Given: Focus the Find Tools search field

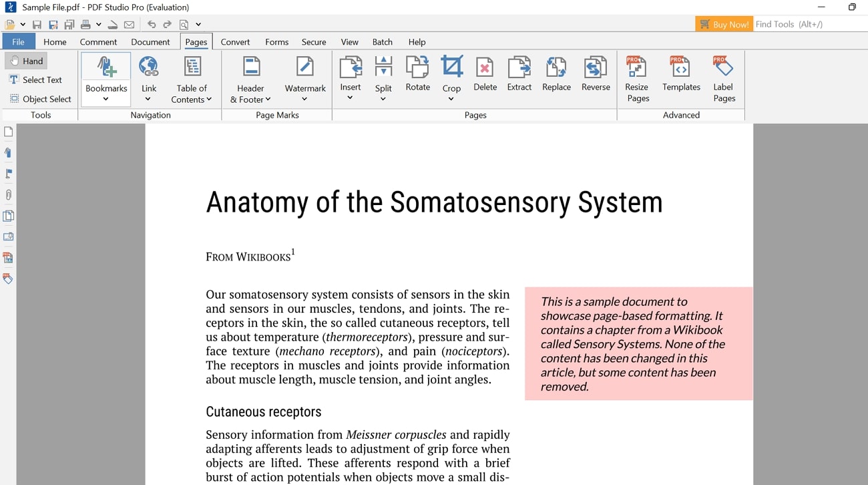Looking at the screenshot, I should tap(811, 24).
